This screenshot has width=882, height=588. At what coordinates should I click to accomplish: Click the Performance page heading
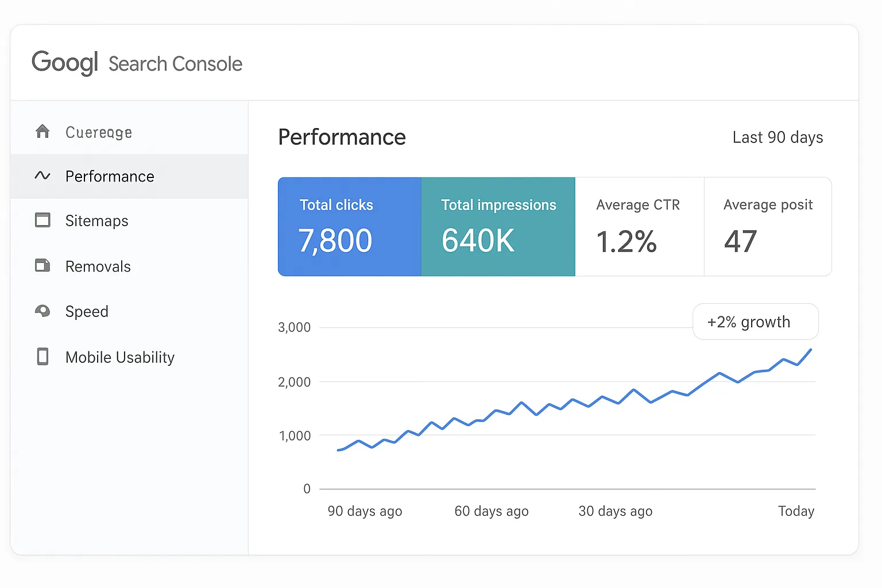[x=342, y=137]
